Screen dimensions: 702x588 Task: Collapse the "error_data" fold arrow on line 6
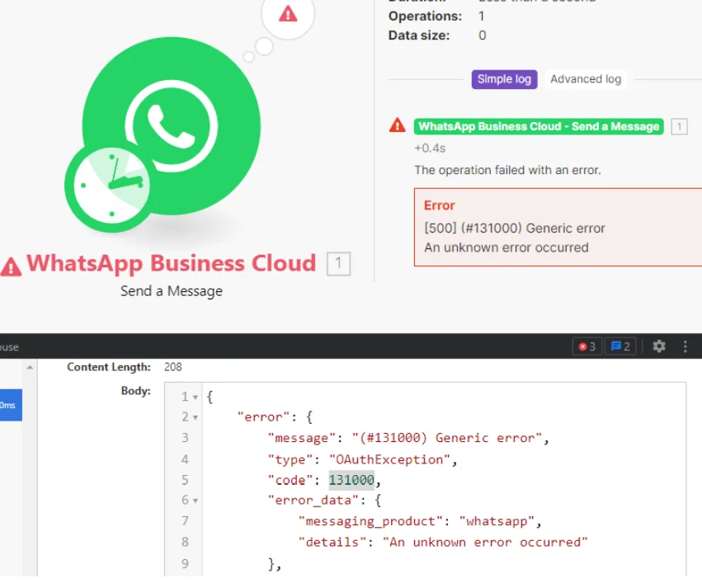pos(196,501)
